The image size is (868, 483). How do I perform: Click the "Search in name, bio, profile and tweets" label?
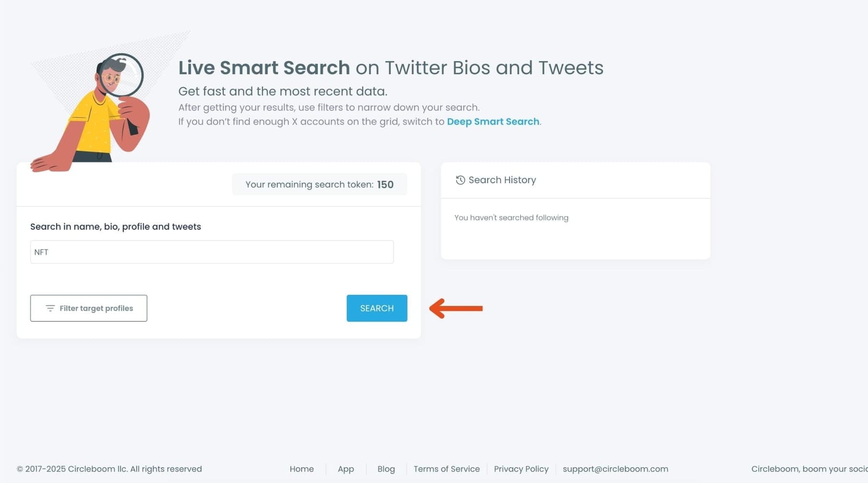[x=115, y=227]
